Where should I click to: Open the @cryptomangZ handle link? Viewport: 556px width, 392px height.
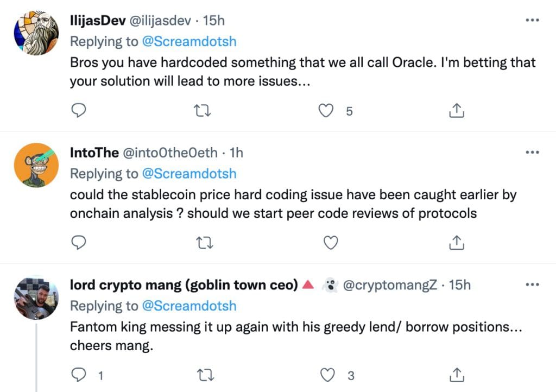pyautogui.click(x=388, y=284)
